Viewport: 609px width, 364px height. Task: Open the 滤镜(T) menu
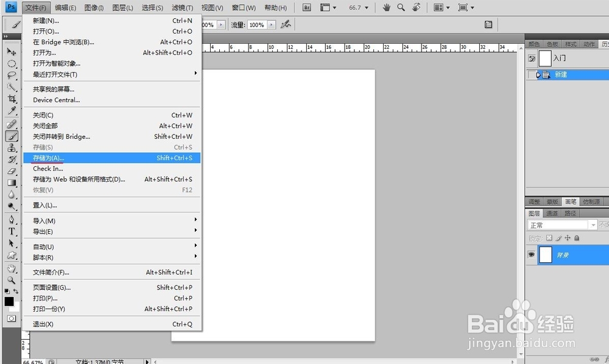pos(183,8)
